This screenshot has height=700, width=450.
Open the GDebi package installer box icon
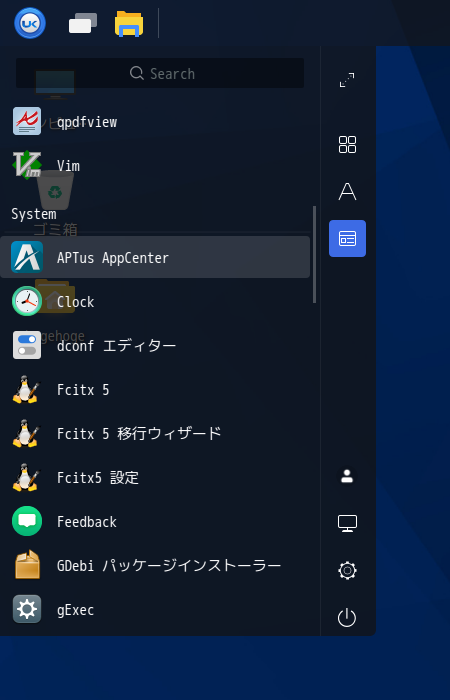[27, 565]
